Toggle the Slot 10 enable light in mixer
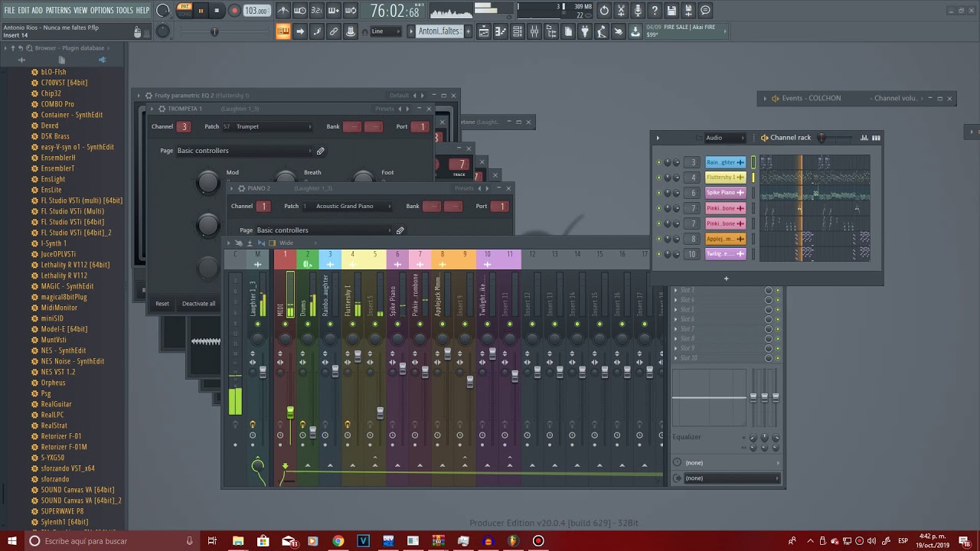The width and height of the screenshot is (980, 551). click(778, 358)
